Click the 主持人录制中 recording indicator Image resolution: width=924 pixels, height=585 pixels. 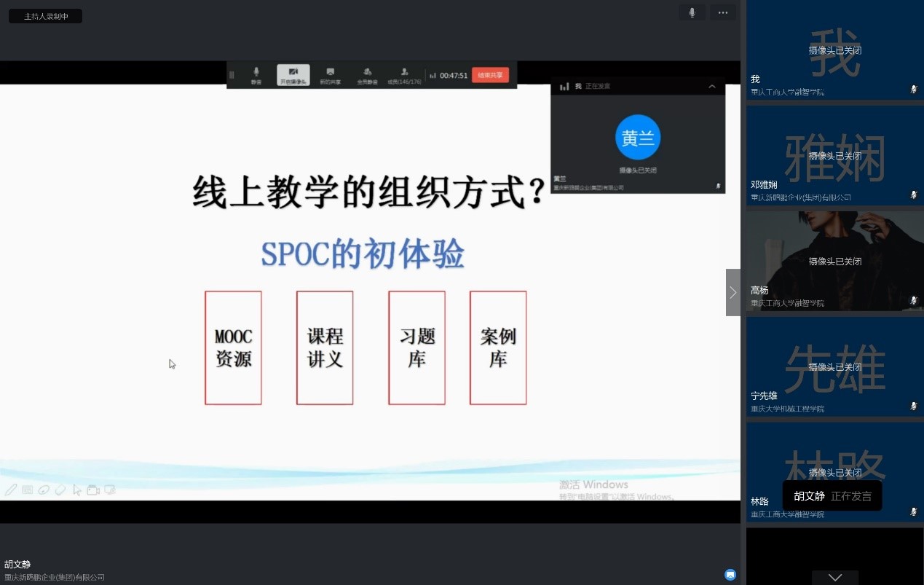(x=45, y=16)
